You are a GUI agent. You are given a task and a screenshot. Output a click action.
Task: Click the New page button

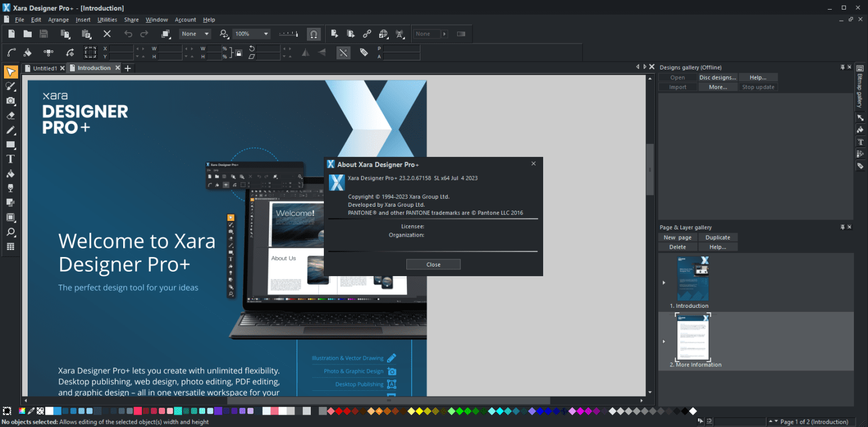click(x=678, y=237)
